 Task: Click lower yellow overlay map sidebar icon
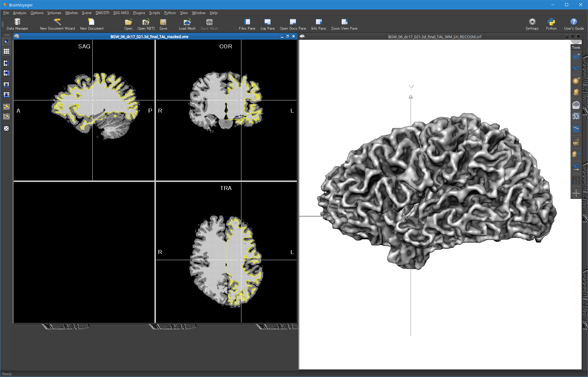(6, 116)
